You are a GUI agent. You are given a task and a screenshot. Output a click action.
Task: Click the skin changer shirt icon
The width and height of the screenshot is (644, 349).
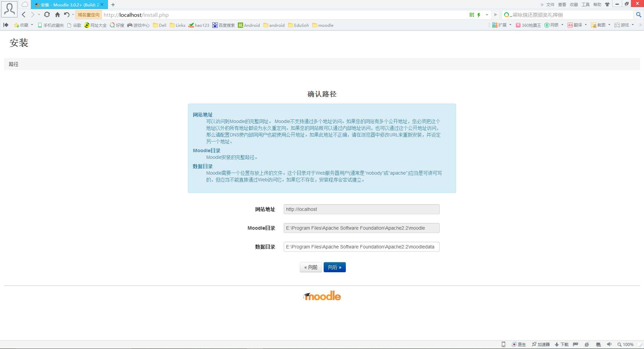tap(607, 5)
